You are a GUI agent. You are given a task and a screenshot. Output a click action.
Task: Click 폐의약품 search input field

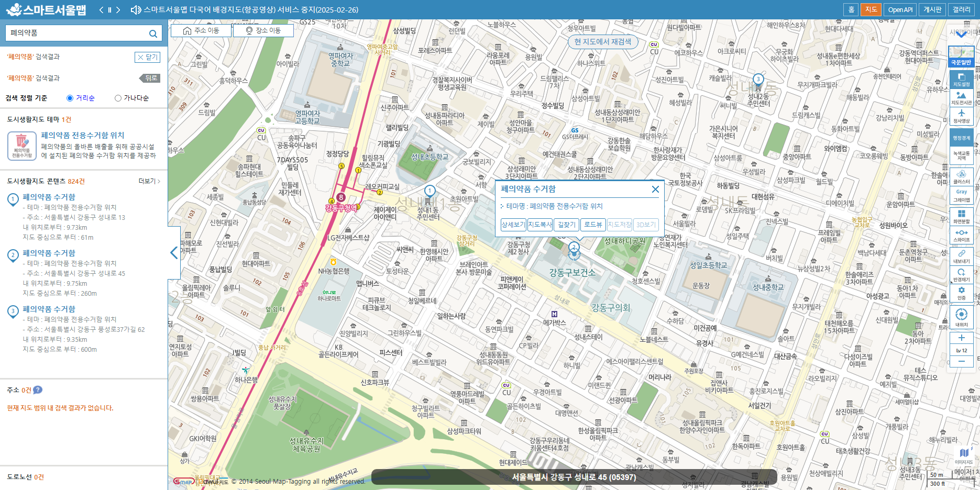[78, 33]
